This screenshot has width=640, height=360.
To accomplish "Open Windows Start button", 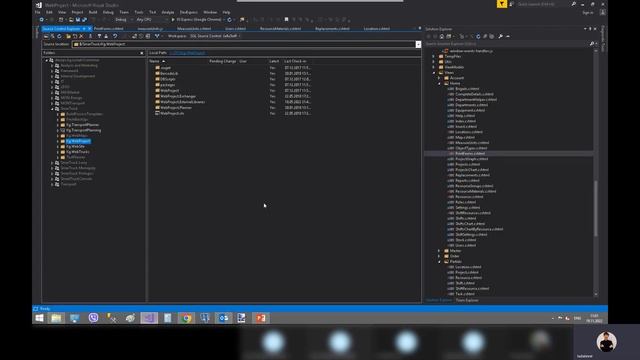I will click(x=39, y=318).
